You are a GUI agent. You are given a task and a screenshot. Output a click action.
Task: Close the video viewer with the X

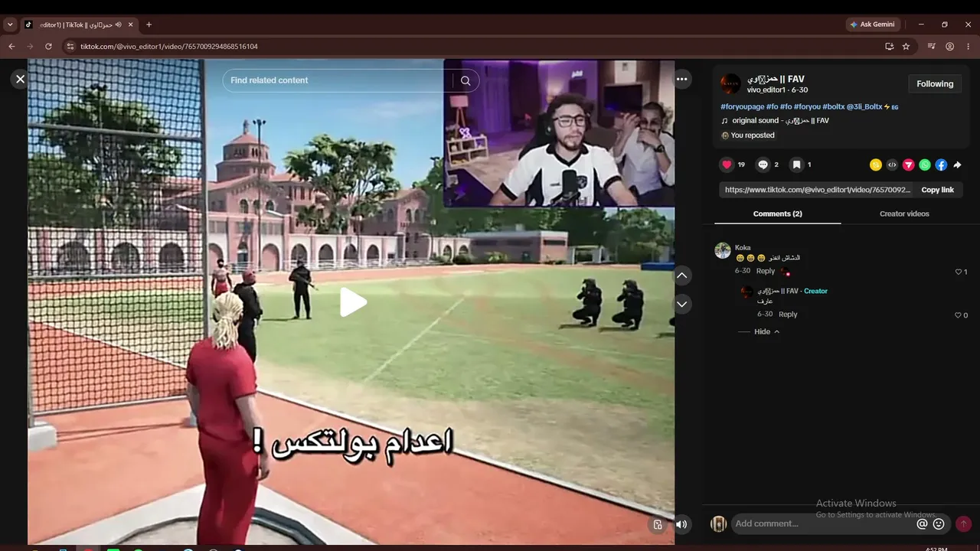tap(21, 79)
